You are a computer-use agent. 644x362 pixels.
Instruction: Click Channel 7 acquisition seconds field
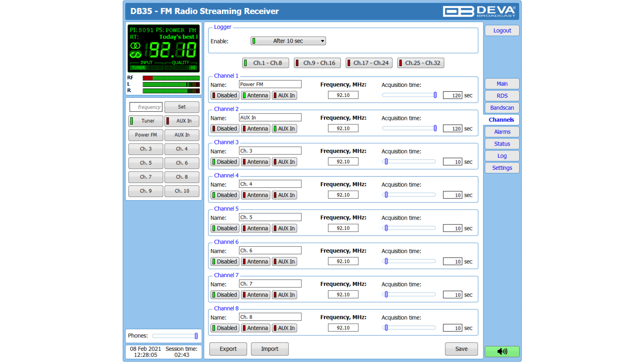452,295
